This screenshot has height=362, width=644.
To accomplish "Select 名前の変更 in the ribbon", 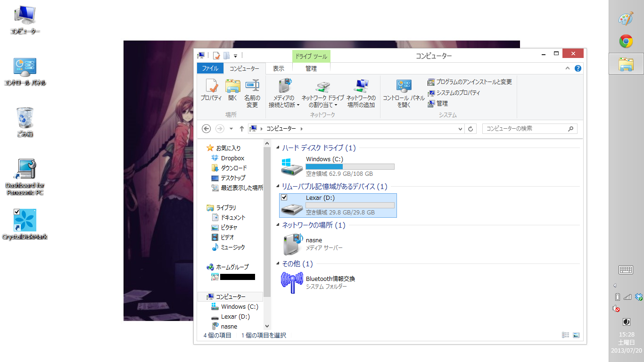I will point(252,93).
